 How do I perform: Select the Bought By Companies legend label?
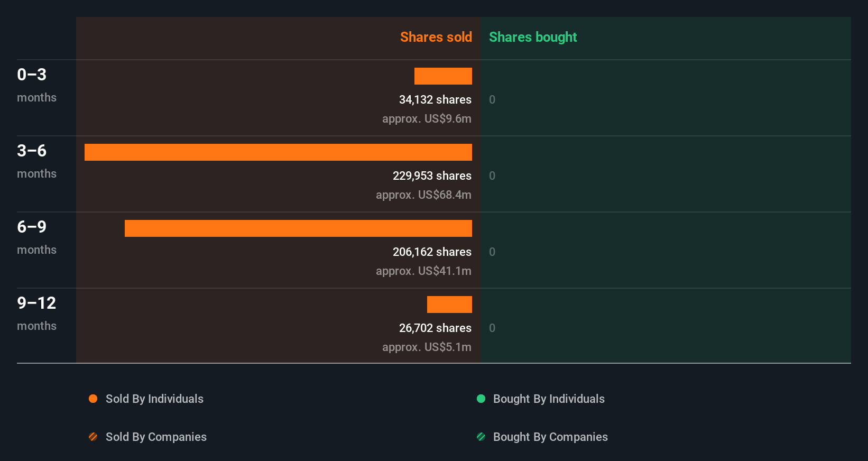click(550, 437)
